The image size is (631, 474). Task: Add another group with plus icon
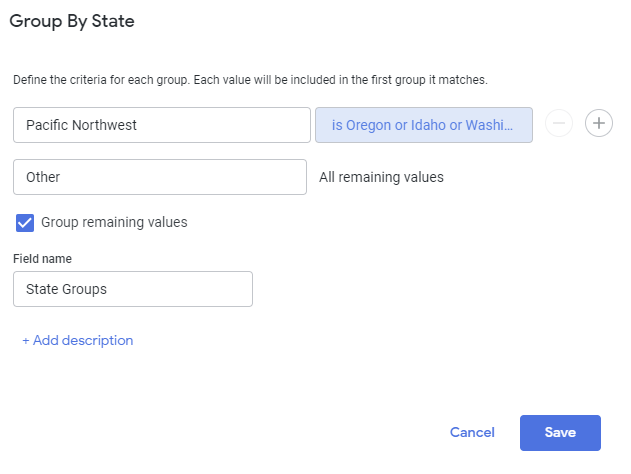click(x=598, y=124)
